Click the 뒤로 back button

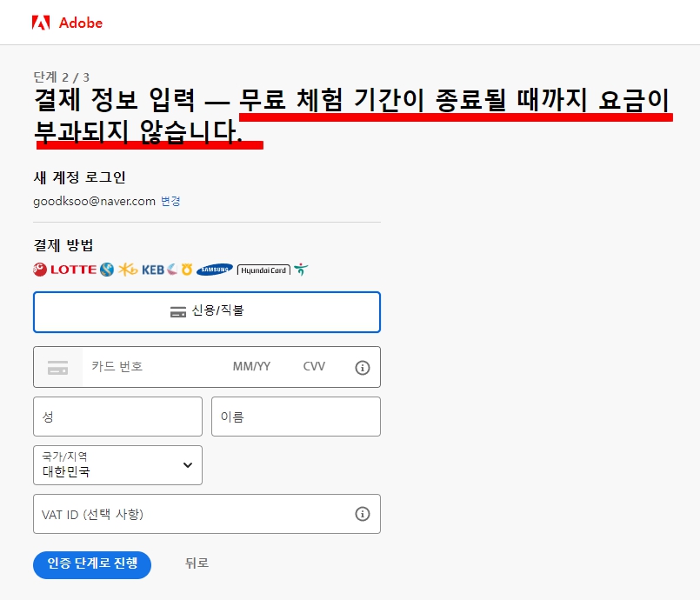(x=197, y=563)
